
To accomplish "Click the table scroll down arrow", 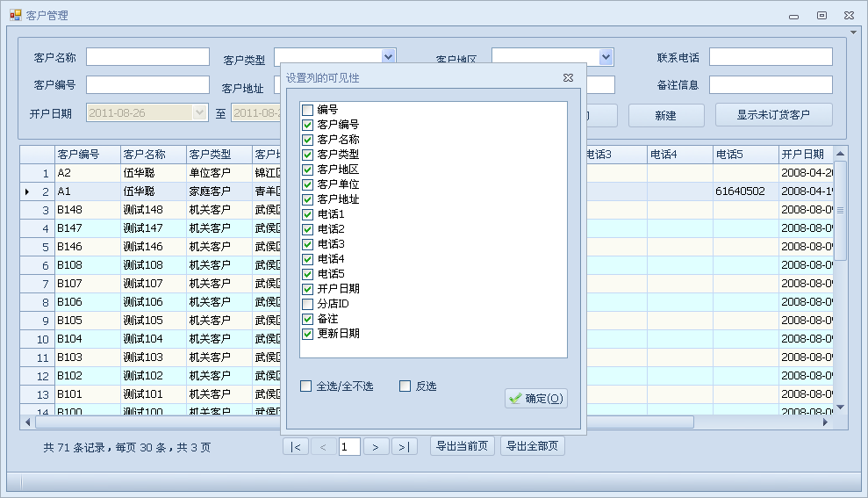I will [x=840, y=408].
